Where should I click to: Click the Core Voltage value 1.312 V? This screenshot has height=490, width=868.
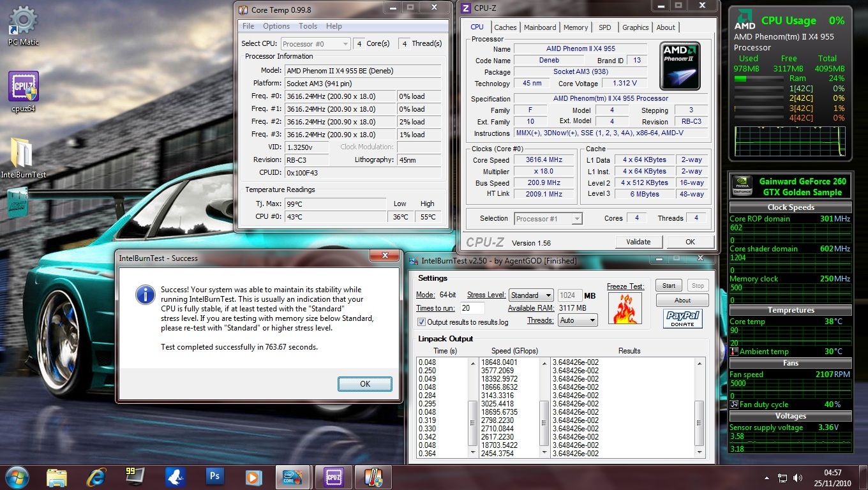coord(625,84)
